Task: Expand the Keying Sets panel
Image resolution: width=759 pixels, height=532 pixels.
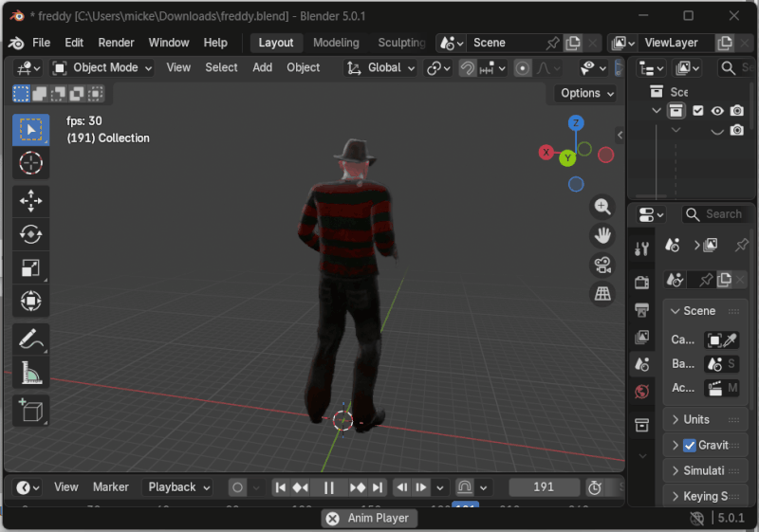Action: 705,496
